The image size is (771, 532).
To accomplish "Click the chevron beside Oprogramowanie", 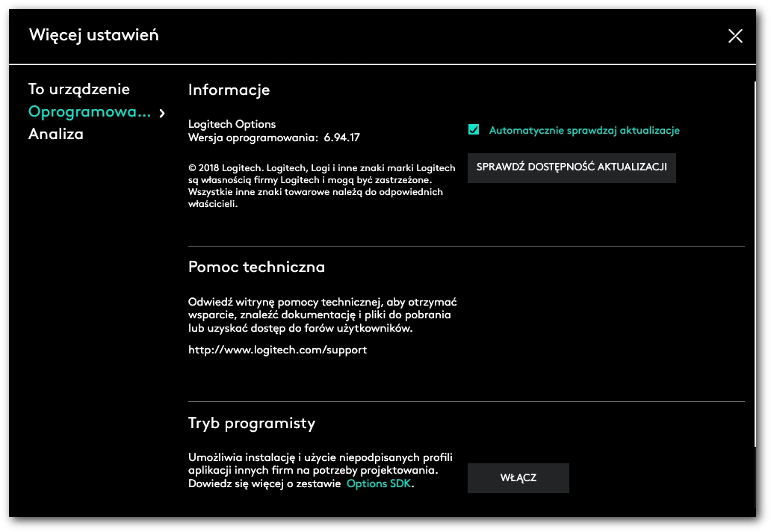I will click(162, 113).
